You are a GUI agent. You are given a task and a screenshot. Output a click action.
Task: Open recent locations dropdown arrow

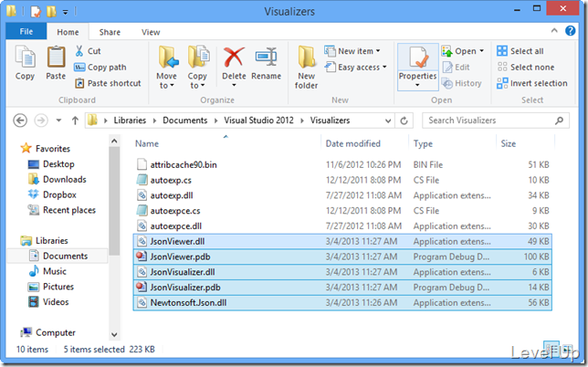tap(58, 121)
